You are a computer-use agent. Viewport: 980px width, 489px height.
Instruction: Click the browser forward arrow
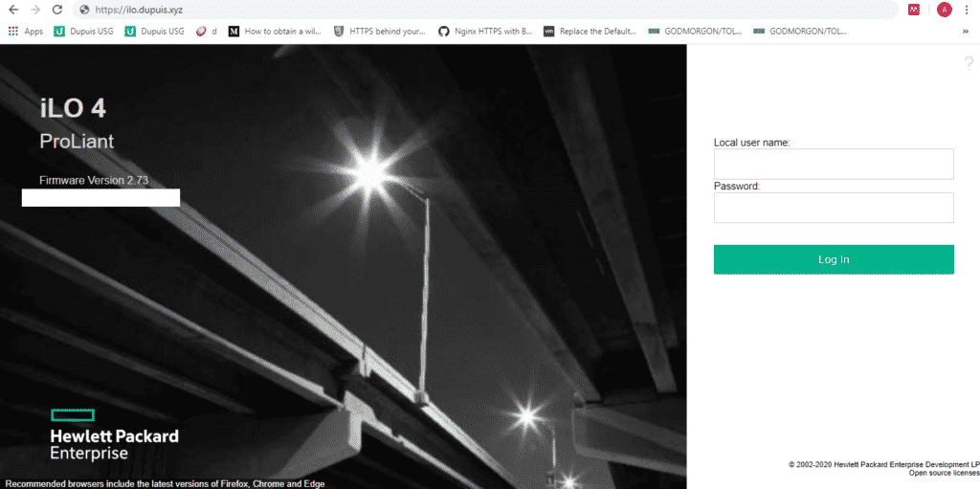35,10
